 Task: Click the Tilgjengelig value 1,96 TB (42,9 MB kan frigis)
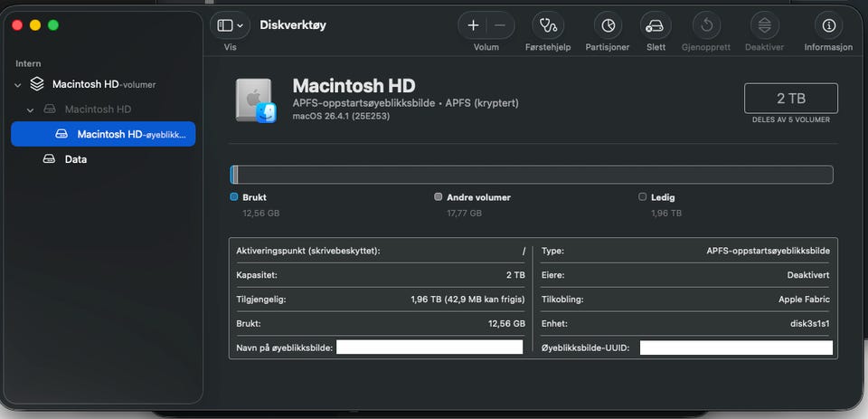pos(467,300)
